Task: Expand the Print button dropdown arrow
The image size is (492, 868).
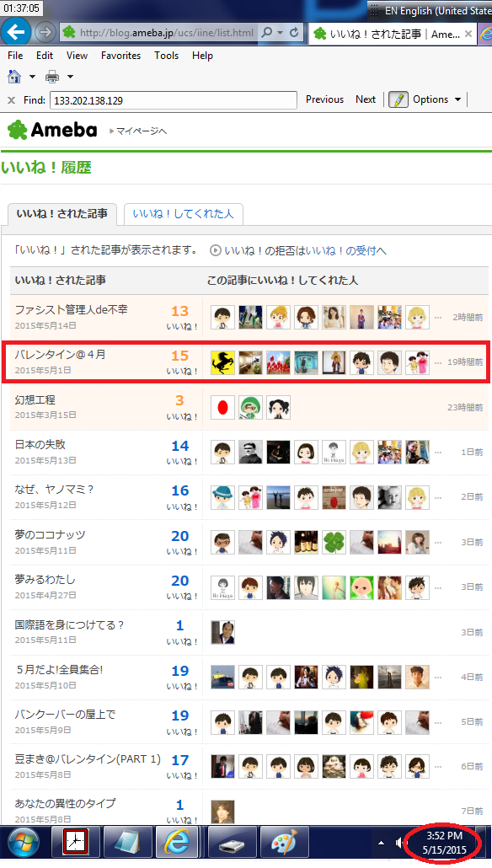Action: (x=70, y=77)
